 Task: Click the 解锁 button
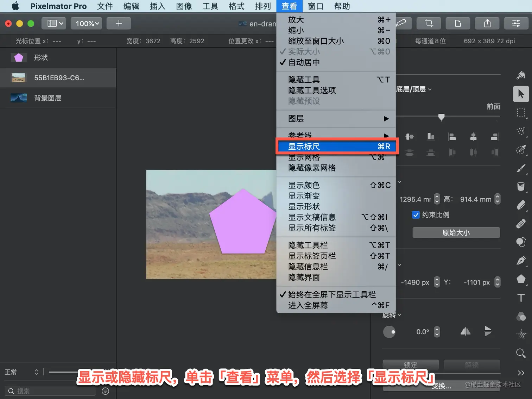pos(472,365)
